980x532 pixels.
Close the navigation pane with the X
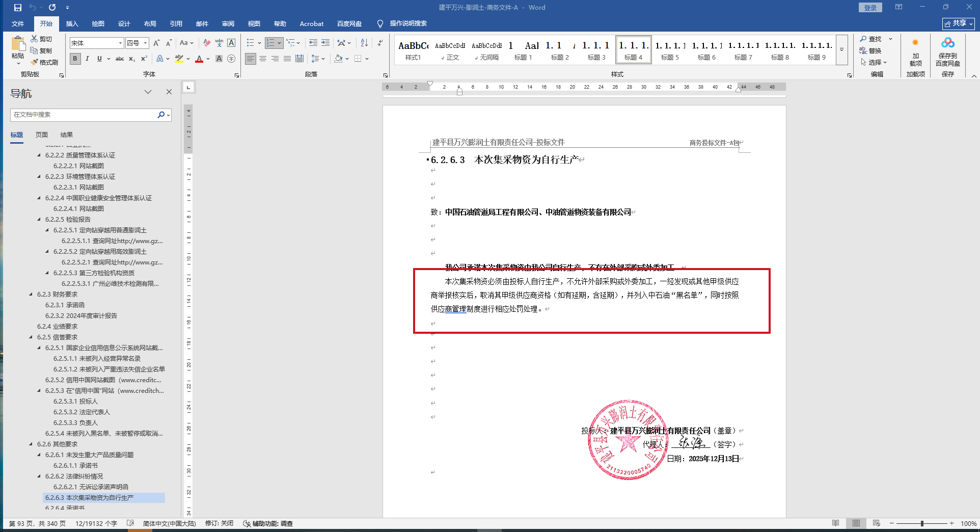[x=169, y=92]
